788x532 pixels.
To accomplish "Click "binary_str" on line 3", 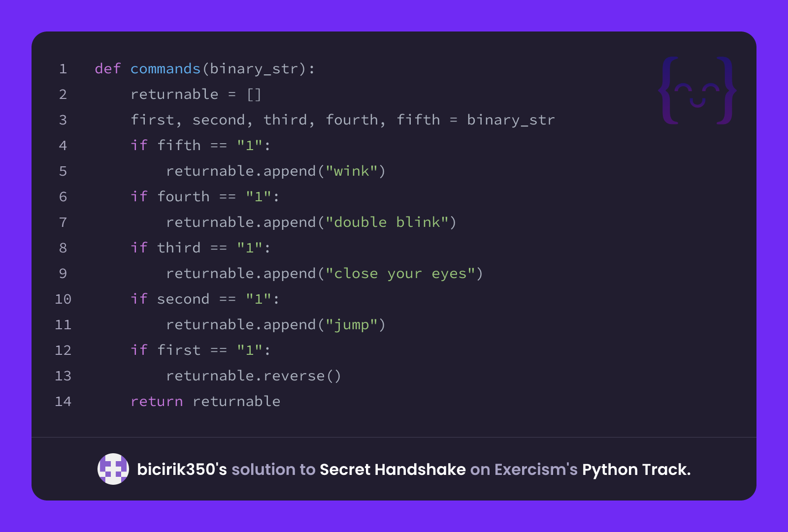I will tap(511, 120).
